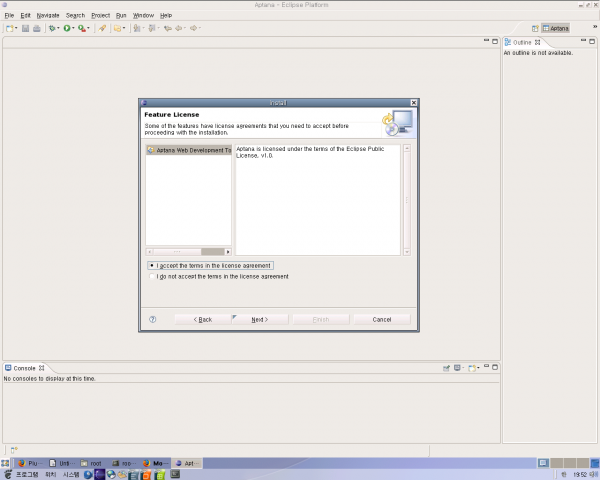Click the Open Perspective icon
The width and height of the screenshot is (600, 480).
pyautogui.click(x=535, y=28)
